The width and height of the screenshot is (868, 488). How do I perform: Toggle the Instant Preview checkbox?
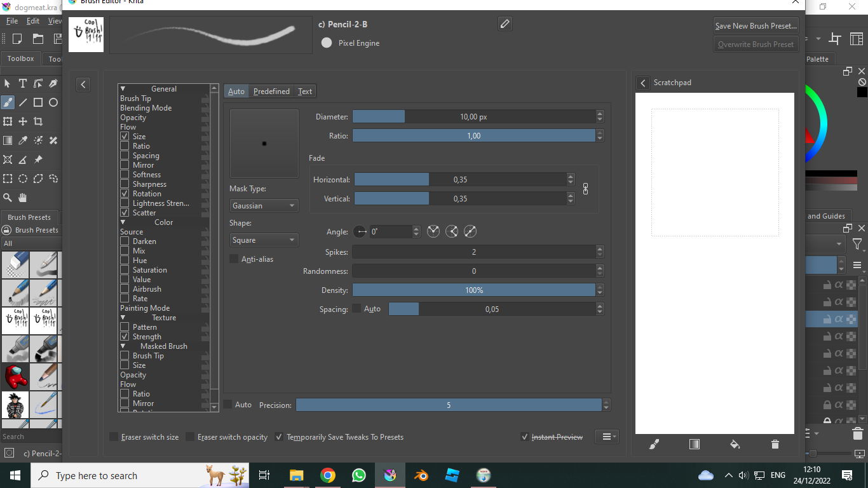click(x=525, y=437)
